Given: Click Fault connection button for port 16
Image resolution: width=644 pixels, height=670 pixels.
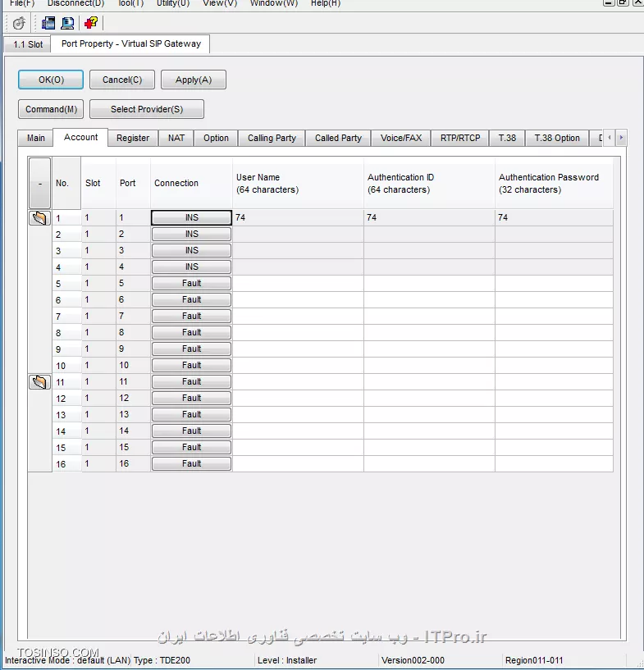Looking at the screenshot, I should click(x=191, y=463).
